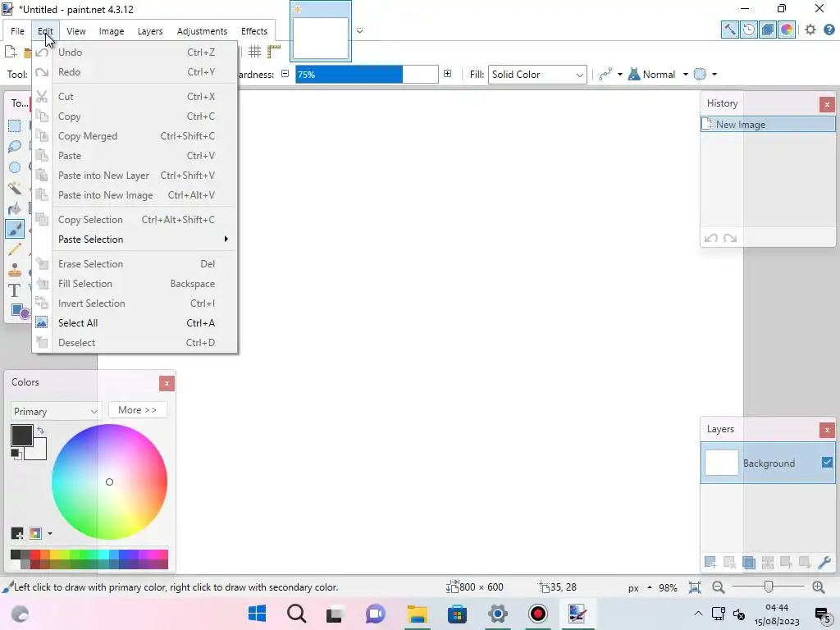Open the image list dropdown chevron
This screenshot has height=630, width=840.
pyautogui.click(x=359, y=31)
